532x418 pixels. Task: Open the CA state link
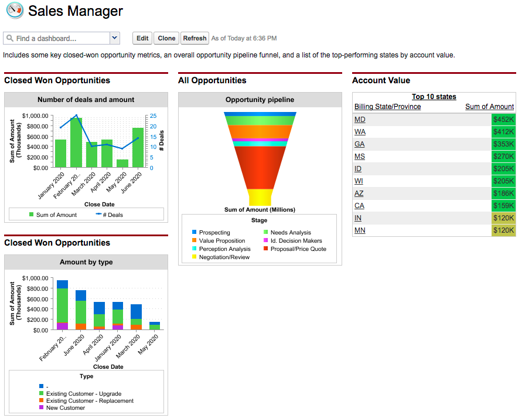pos(359,206)
